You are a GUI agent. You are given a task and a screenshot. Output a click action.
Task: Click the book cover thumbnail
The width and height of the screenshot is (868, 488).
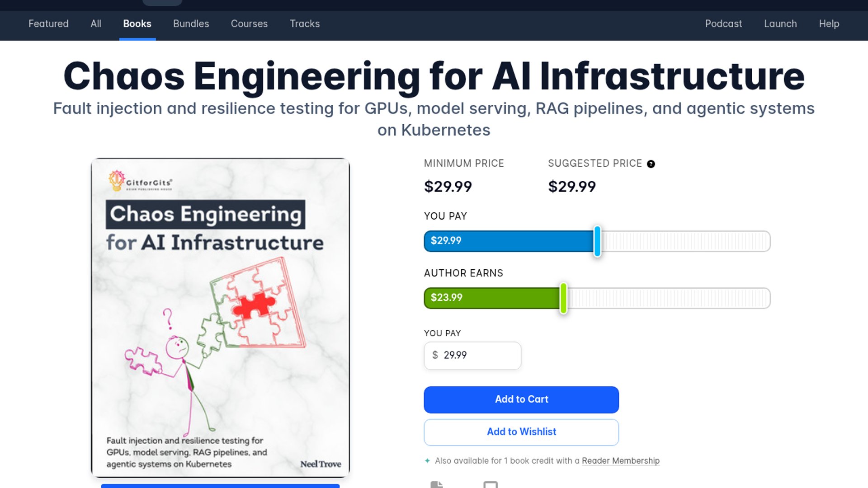coord(221,318)
